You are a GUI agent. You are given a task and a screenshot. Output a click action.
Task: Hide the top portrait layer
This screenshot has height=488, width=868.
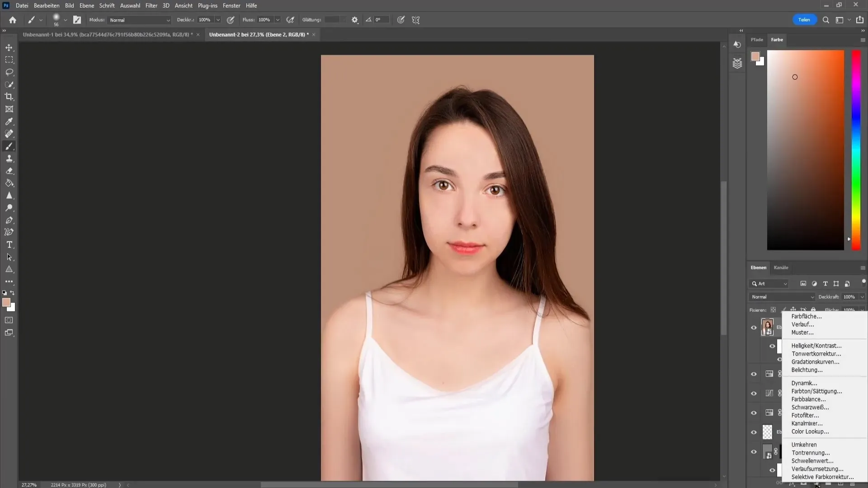[x=754, y=328]
